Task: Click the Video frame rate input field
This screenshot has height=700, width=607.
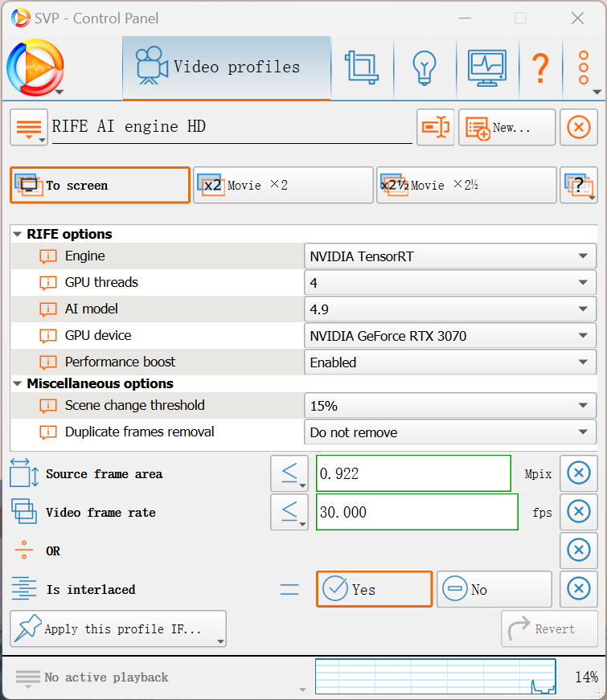Action: [416, 512]
